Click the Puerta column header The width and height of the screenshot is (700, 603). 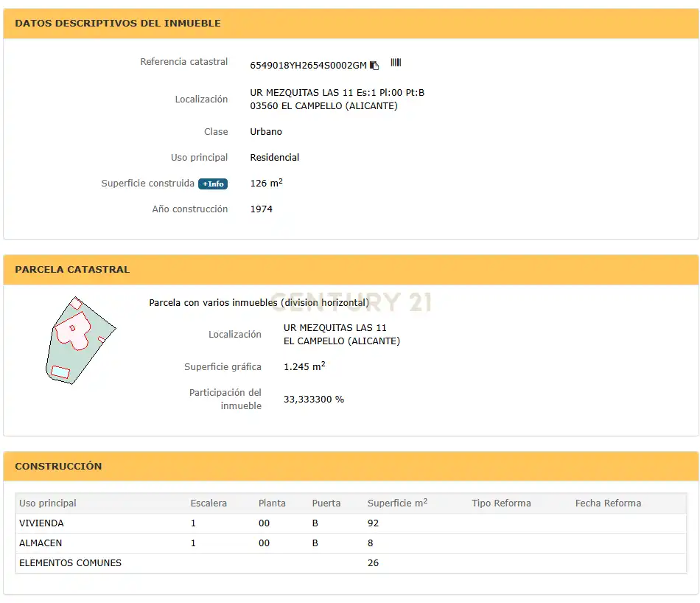326,503
